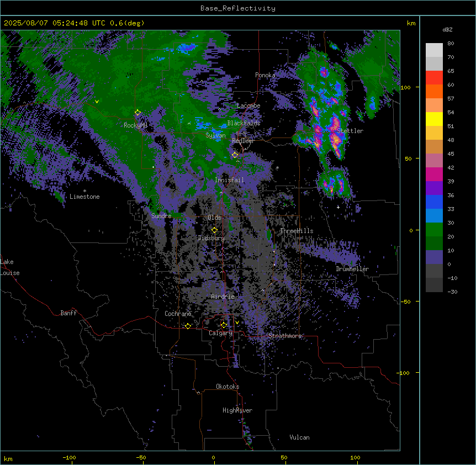Select the bright yellow swatch in dBZ legend
Screen dimensions: 476x465
(434, 119)
